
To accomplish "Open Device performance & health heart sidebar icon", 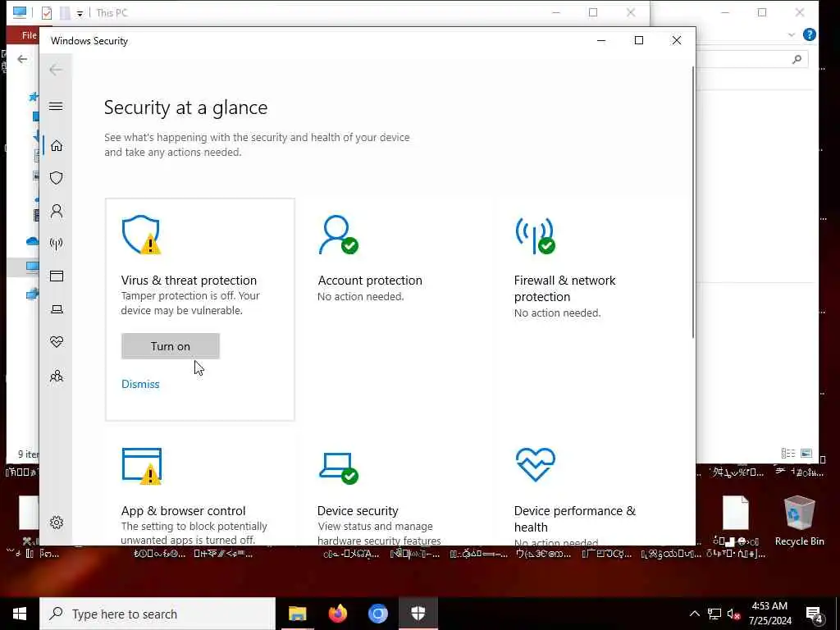I will 57,342.
